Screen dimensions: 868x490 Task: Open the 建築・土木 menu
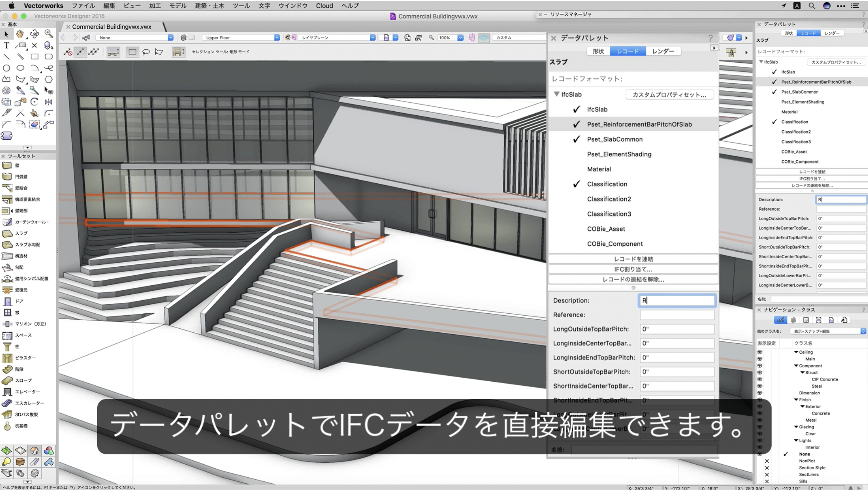209,6
